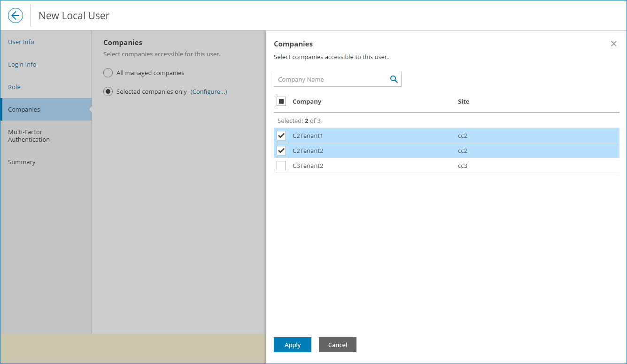Open the Multi-Factor Authentication step
This screenshot has width=627, height=364.
[28, 136]
